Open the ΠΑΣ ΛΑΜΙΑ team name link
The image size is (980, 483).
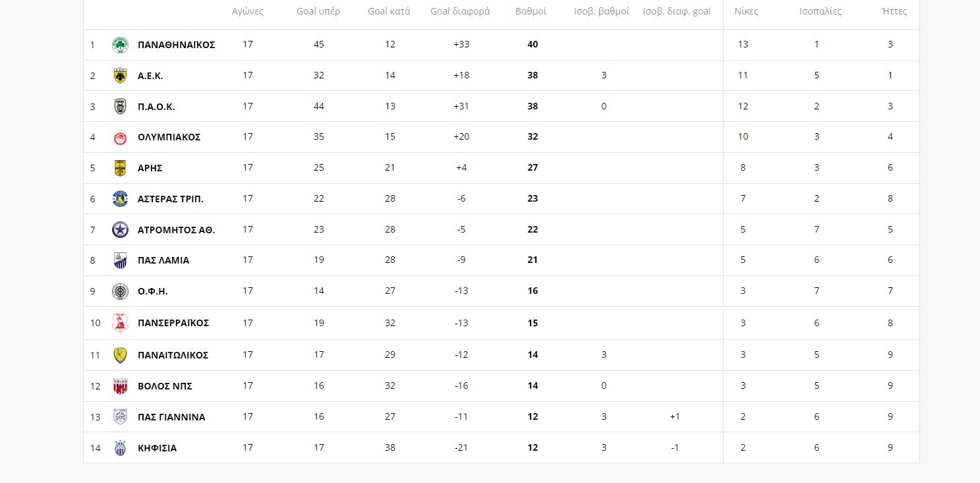163,260
